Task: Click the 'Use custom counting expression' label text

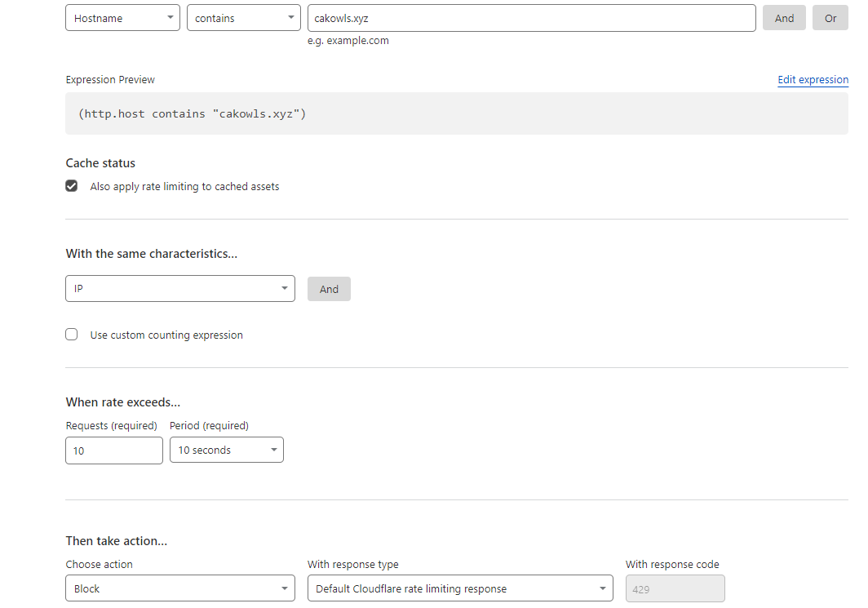Action: pyautogui.click(x=166, y=335)
